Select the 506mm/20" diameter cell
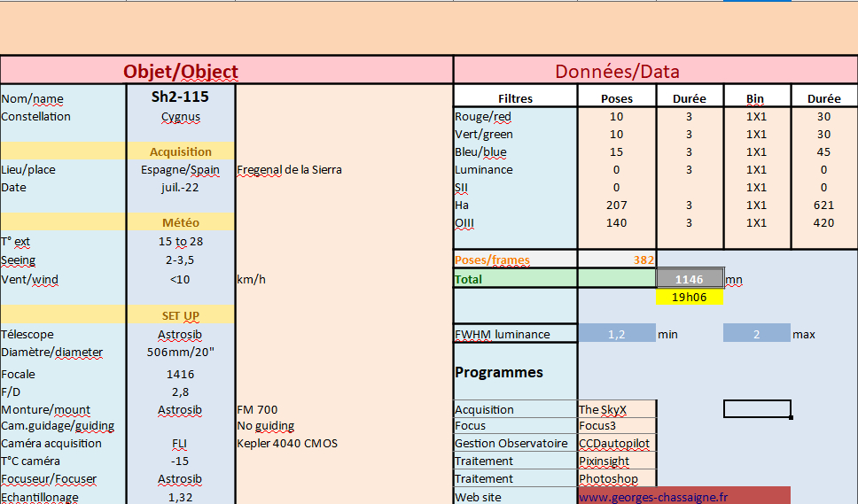The height and width of the screenshot is (504, 858). click(x=180, y=352)
